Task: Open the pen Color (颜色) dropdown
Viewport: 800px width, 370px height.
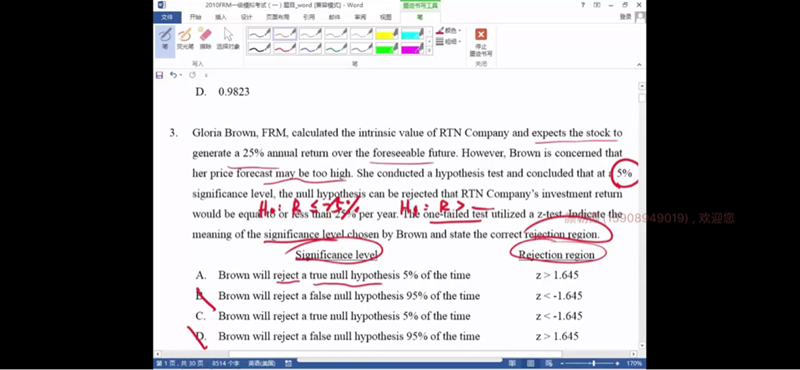Action: (x=448, y=31)
